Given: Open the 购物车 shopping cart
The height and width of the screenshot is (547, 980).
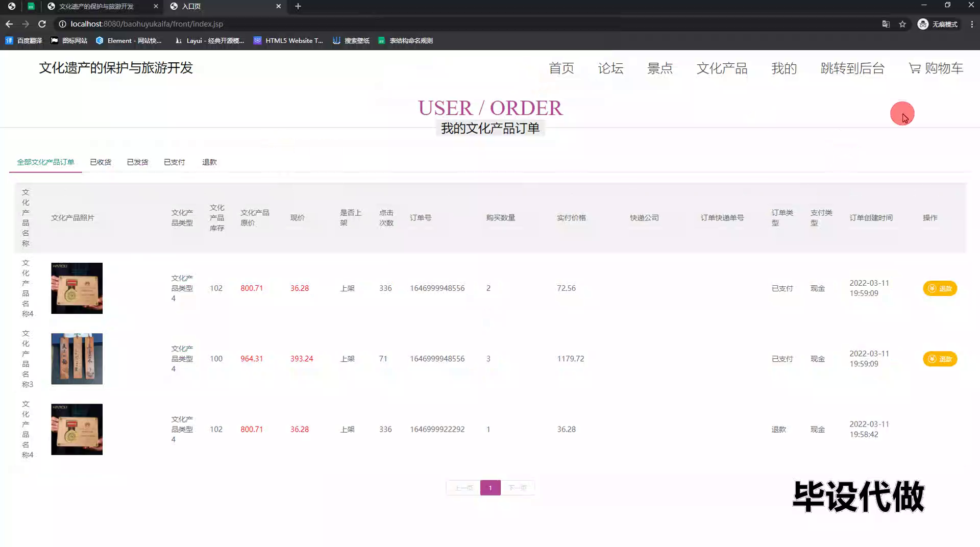Looking at the screenshot, I should [936, 68].
